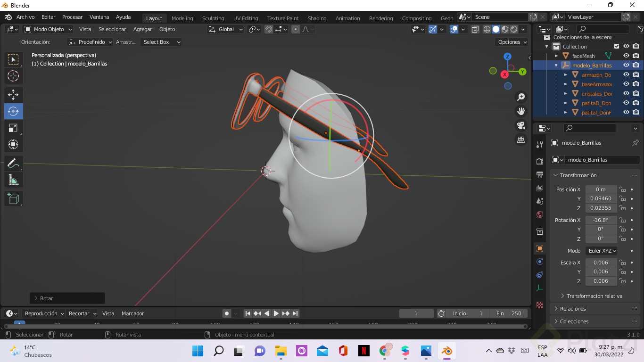Expand the Relaciones panel
644x362 pixels.
[573, 309]
